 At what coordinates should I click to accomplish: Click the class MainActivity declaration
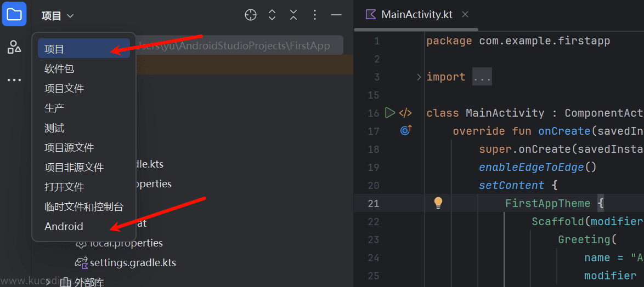pyautogui.click(x=535, y=113)
